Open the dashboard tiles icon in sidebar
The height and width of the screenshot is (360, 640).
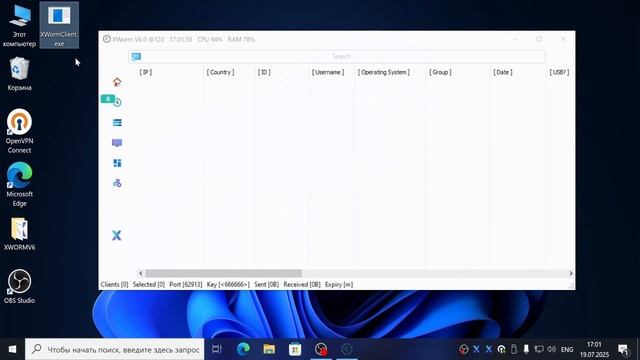117,163
